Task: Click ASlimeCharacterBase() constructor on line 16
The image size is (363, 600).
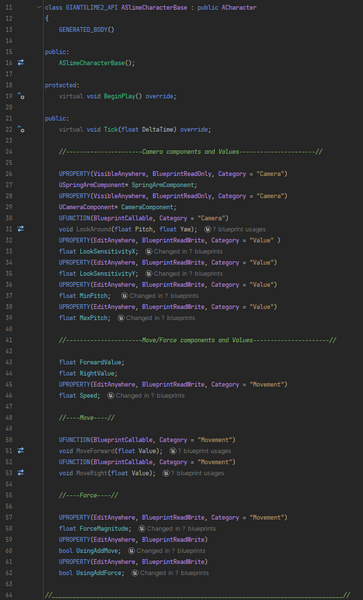Action: [97, 63]
